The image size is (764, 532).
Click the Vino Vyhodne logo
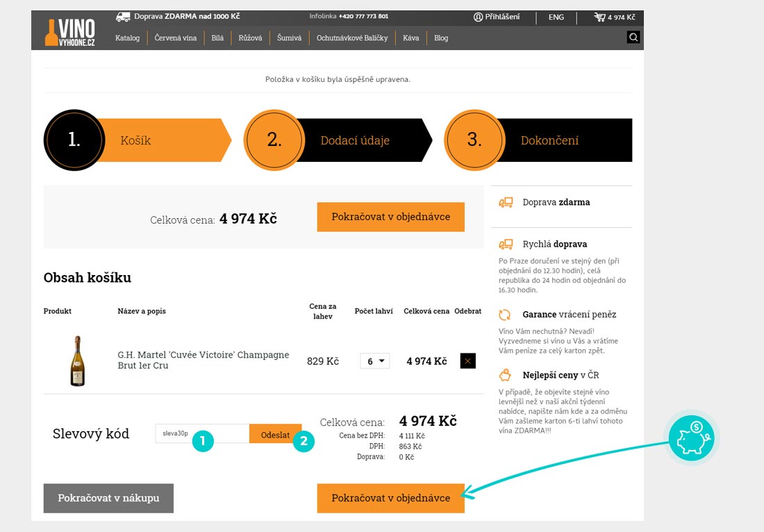pyautogui.click(x=69, y=31)
